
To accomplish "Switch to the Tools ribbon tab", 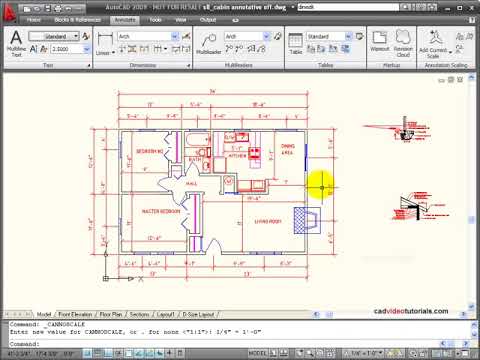I will point(155,20).
